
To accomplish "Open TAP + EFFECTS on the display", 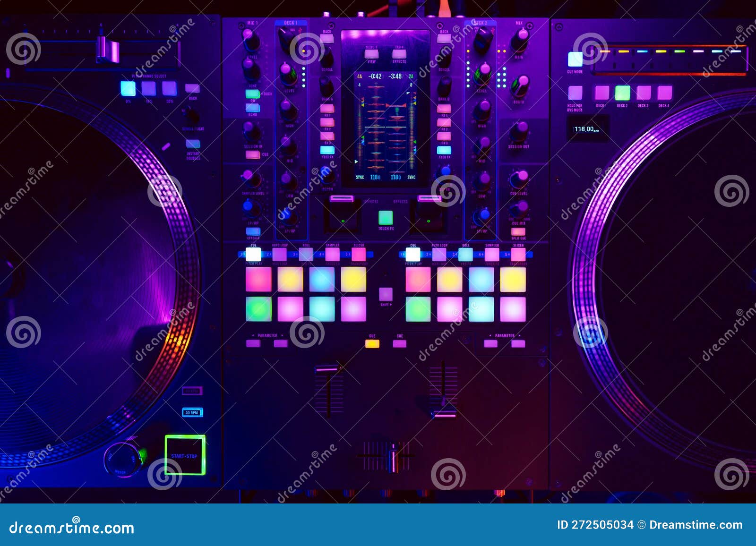I will click(400, 54).
